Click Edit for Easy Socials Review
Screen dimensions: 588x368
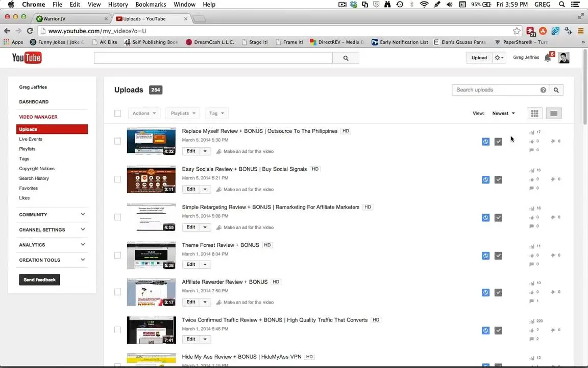pyautogui.click(x=191, y=189)
